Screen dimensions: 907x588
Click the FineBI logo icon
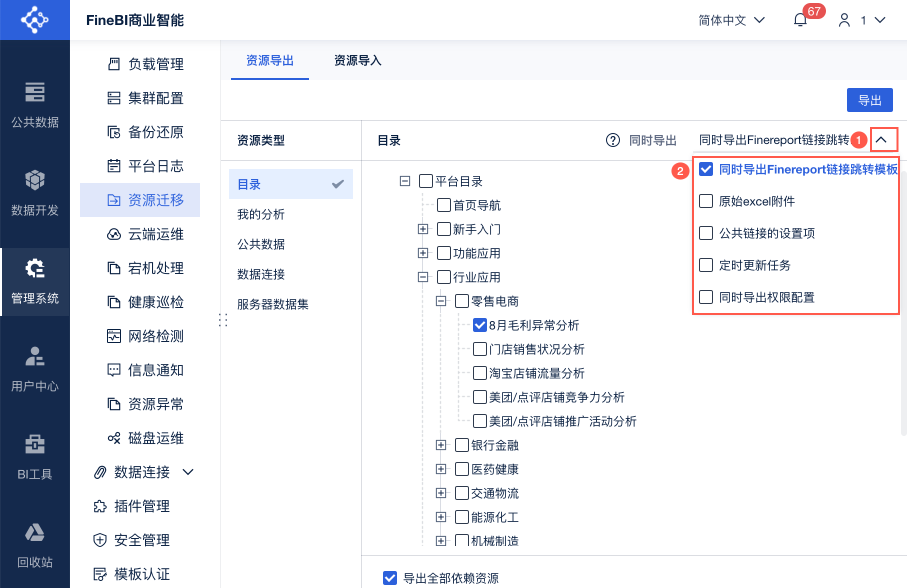click(34, 20)
